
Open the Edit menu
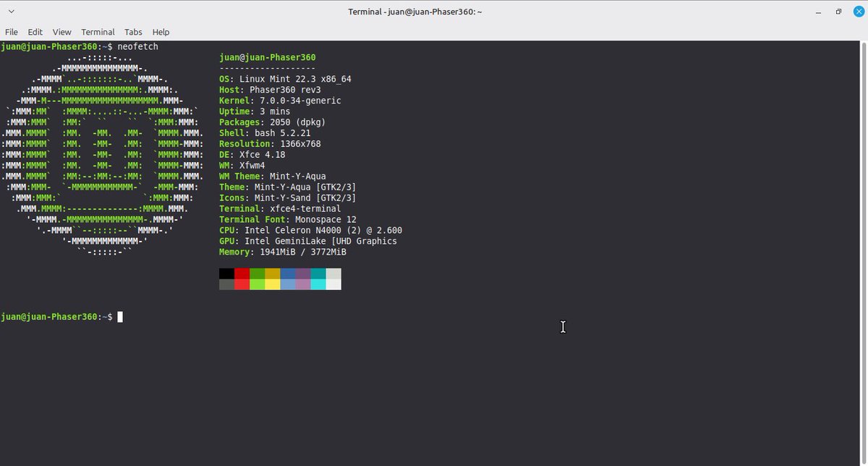pyautogui.click(x=35, y=32)
